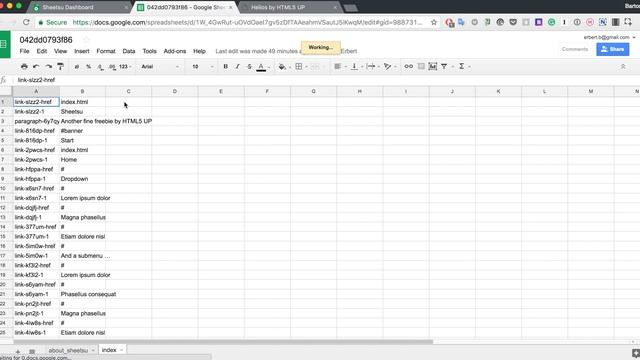The width and height of the screenshot is (640, 360).
Task: Open horizontal align options
Action: point(338,67)
